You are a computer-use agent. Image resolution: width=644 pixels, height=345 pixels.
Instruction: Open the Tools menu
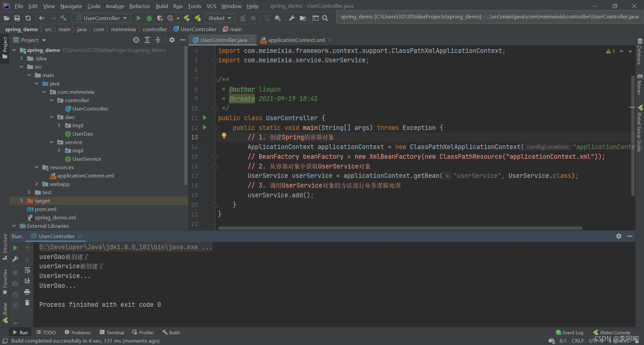(x=194, y=6)
